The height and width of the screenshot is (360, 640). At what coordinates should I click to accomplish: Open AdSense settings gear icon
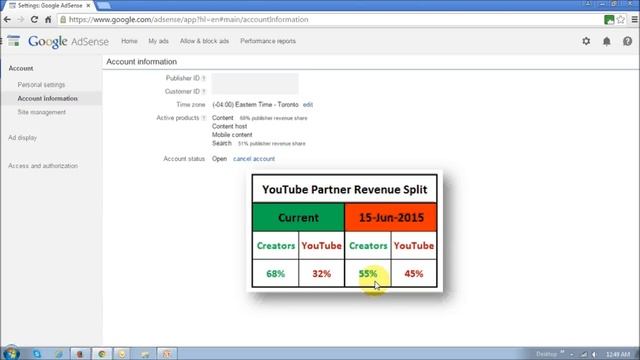(x=586, y=41)
